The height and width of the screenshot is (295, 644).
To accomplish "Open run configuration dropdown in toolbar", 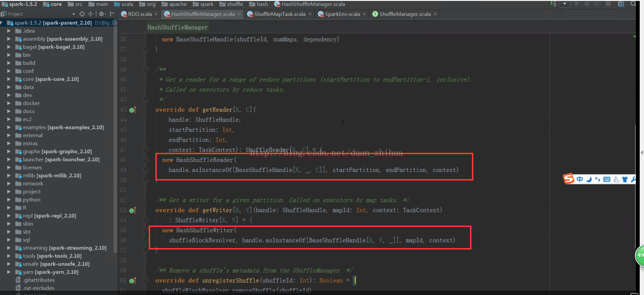I will (566, 4).
